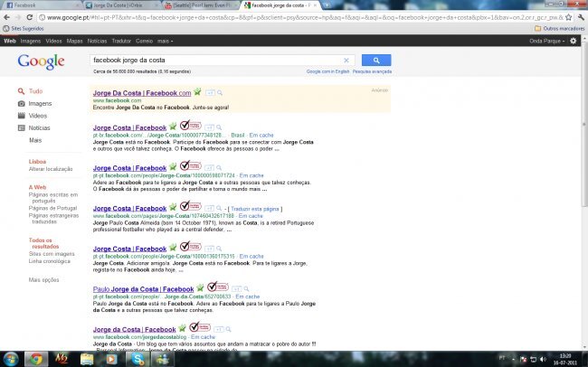Select 'Páginas de Portugal' filter
This screenshot has width=588, height=367.
52,208
